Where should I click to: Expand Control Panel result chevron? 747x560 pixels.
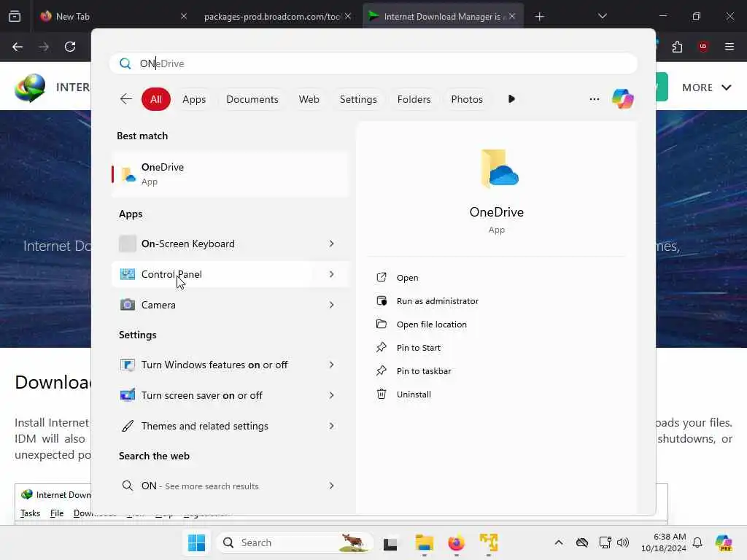click(x=332, y=274)
